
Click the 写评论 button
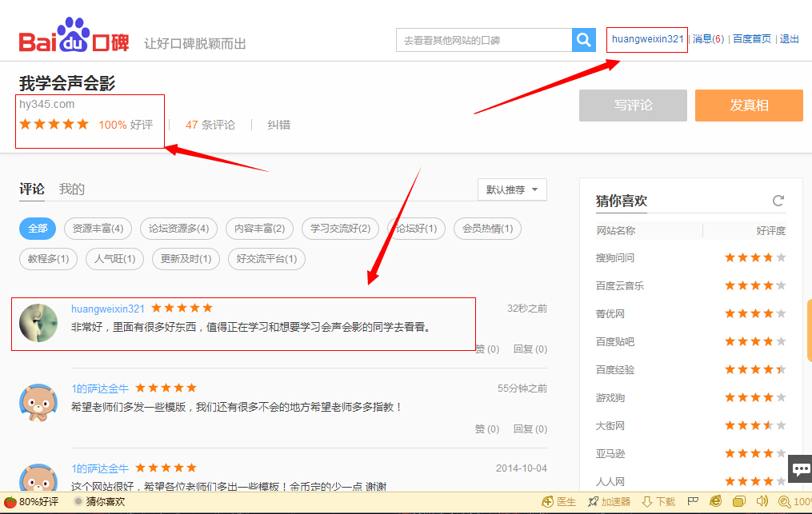point(633,106)
